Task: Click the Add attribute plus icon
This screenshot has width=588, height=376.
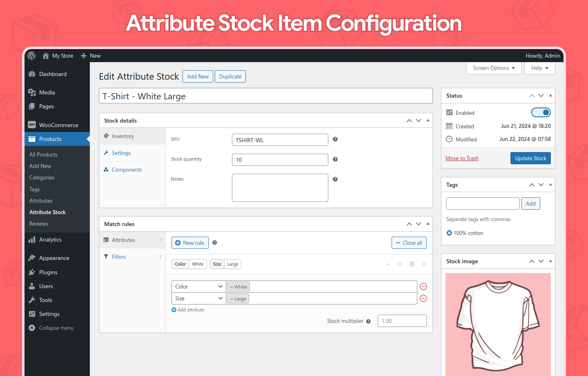Action: tap(174, 310)
